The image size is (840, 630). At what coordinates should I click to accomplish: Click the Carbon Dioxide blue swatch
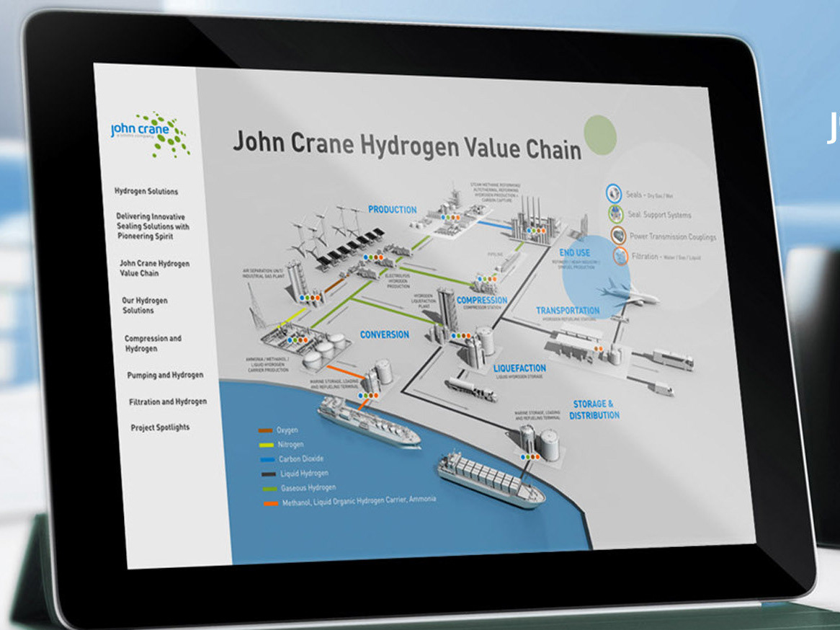[267, 459]
